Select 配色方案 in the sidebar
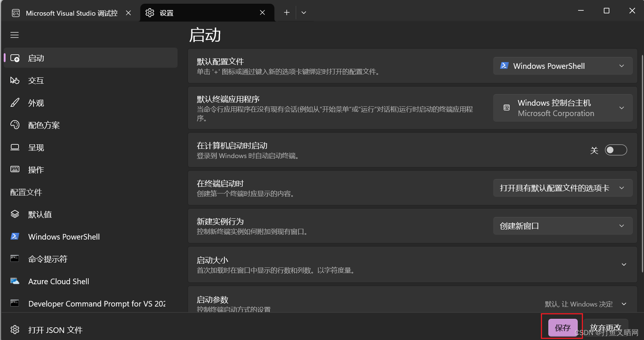The height and width of the screenshot is (340, 644). coord(90,125)
